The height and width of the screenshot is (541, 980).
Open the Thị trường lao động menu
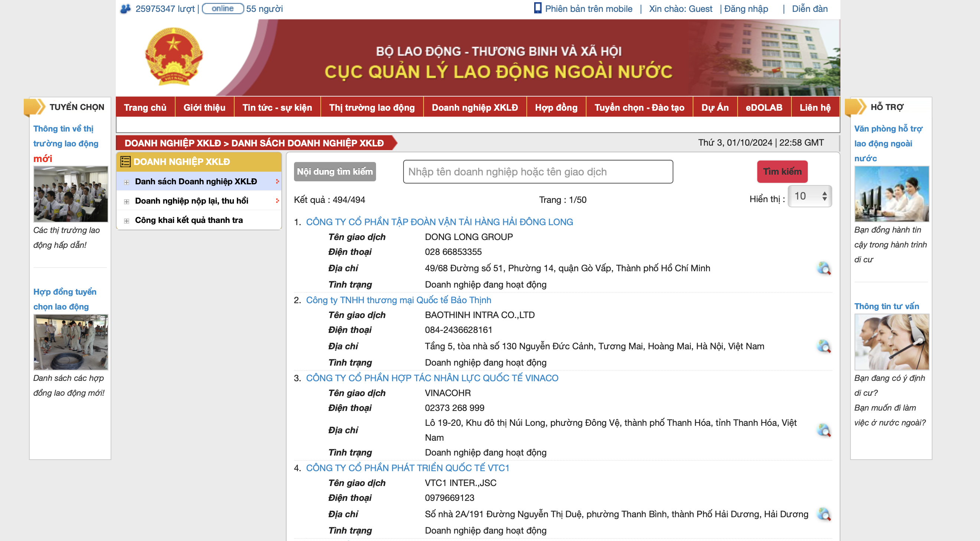click(x=372, y=107)
